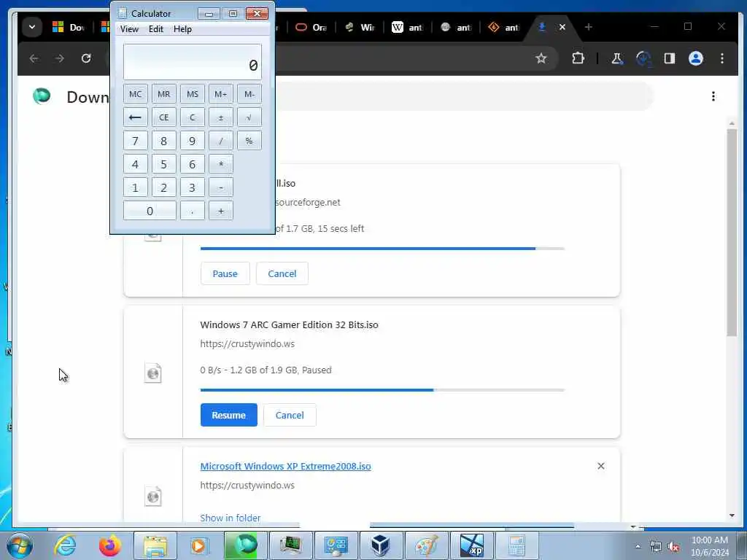The width and height of the screenshot is (747, 560).
Task: Cancel the sourceforge.net download
Action: (282, 273)
